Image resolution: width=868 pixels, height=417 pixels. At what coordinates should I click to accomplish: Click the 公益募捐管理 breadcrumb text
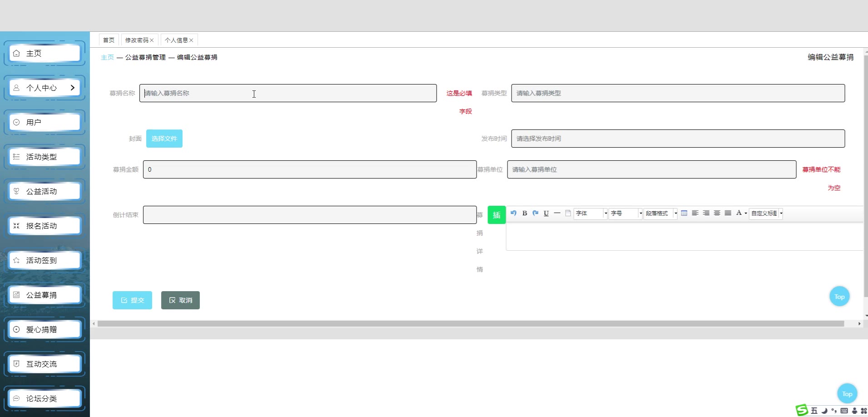point(145,57)
